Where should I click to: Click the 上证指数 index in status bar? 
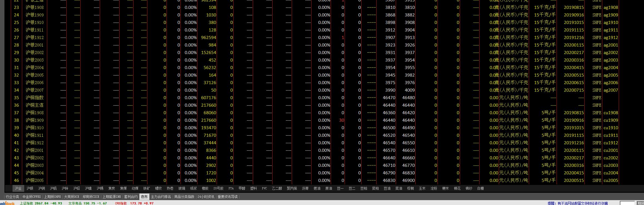coord(26,203)
